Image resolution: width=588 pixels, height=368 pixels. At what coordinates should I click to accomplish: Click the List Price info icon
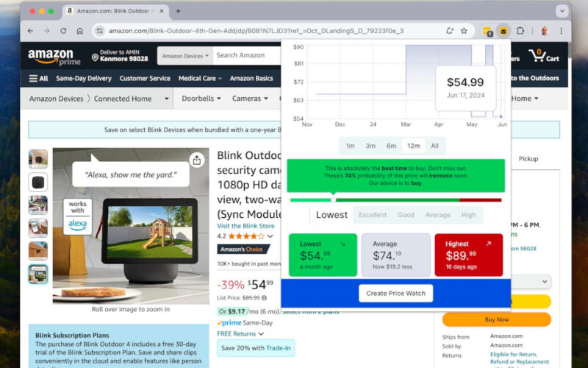click(265, 298)
